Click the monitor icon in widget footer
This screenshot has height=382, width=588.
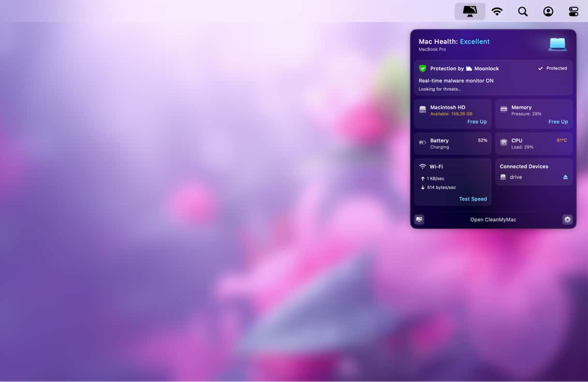pos(419,220)
